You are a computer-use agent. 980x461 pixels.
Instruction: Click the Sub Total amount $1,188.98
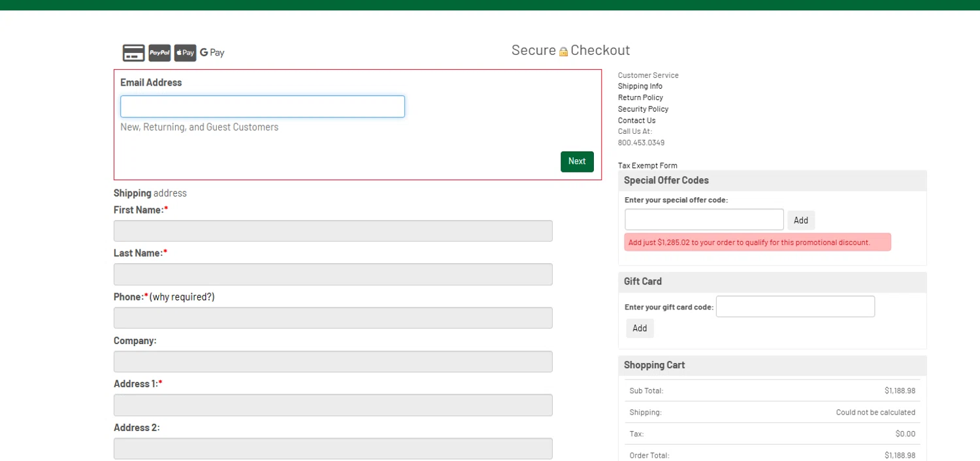click(900, 391)
